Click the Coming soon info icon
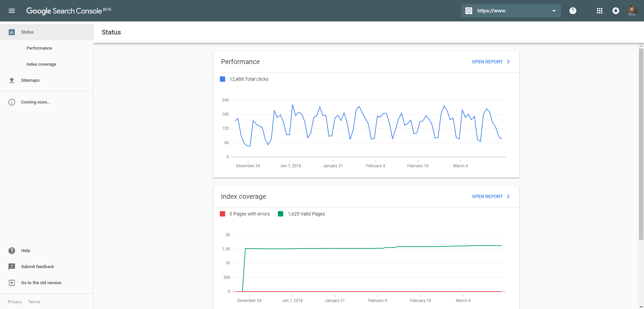 pyautogui.click(x=12, y=102)
